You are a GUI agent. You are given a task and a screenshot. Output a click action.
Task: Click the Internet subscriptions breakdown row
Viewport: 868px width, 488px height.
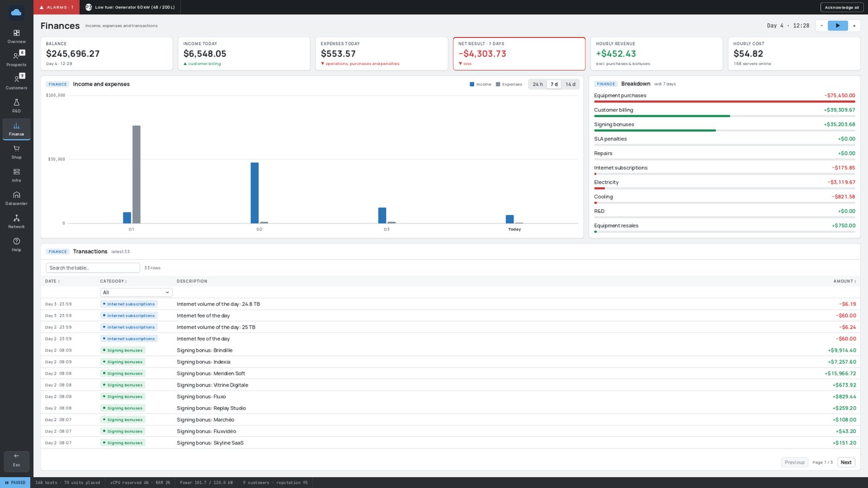pyautogui.click(x=724, y=169)
